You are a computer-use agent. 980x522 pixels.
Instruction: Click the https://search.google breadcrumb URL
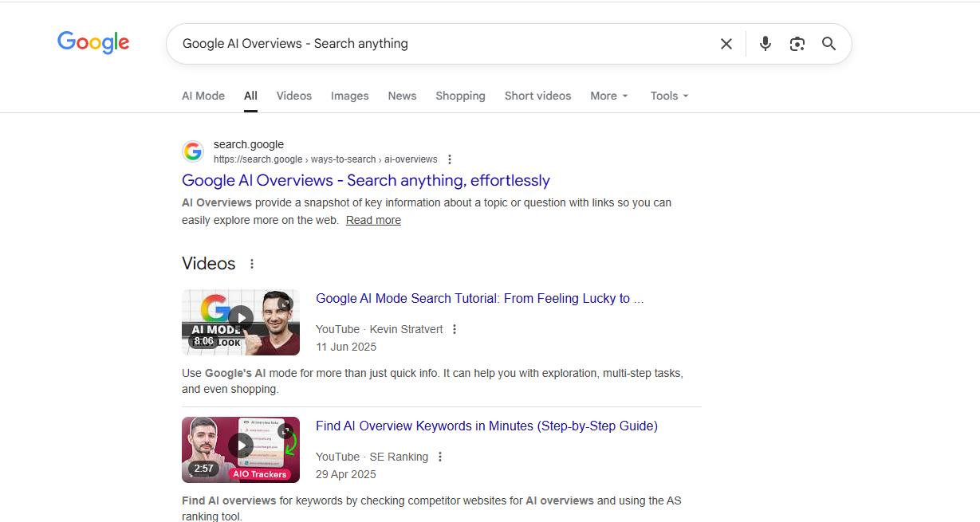(325, 159)
